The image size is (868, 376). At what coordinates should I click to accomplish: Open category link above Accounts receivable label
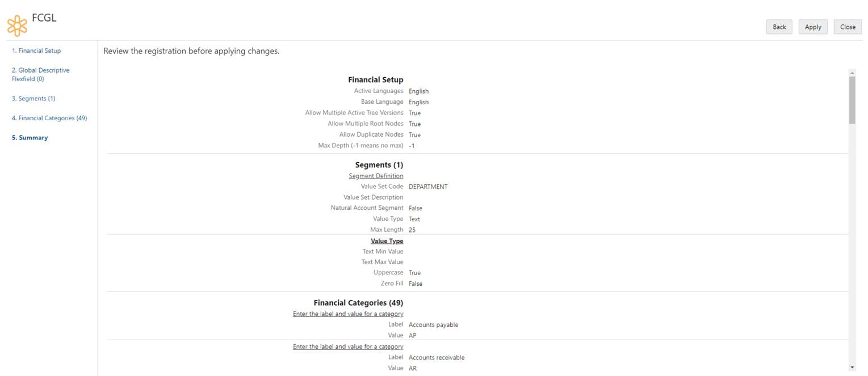click(x=348, y=347)
